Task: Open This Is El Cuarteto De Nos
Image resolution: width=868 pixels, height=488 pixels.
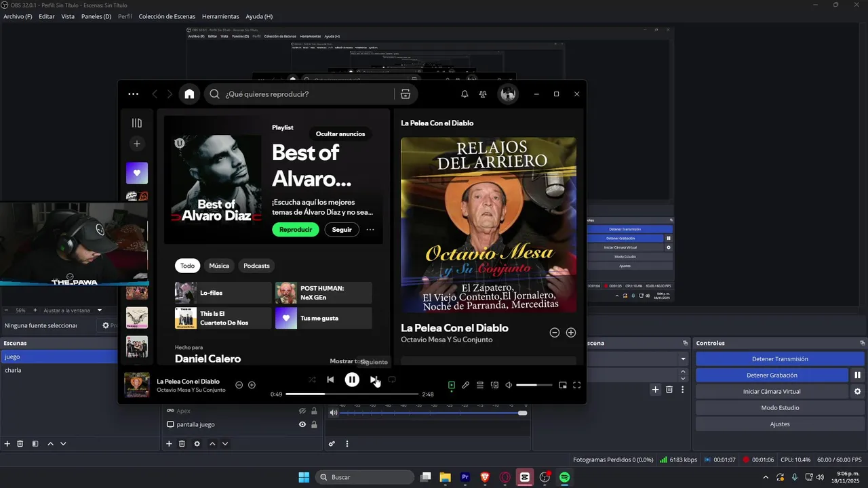Action: click(x=223, y=318)
